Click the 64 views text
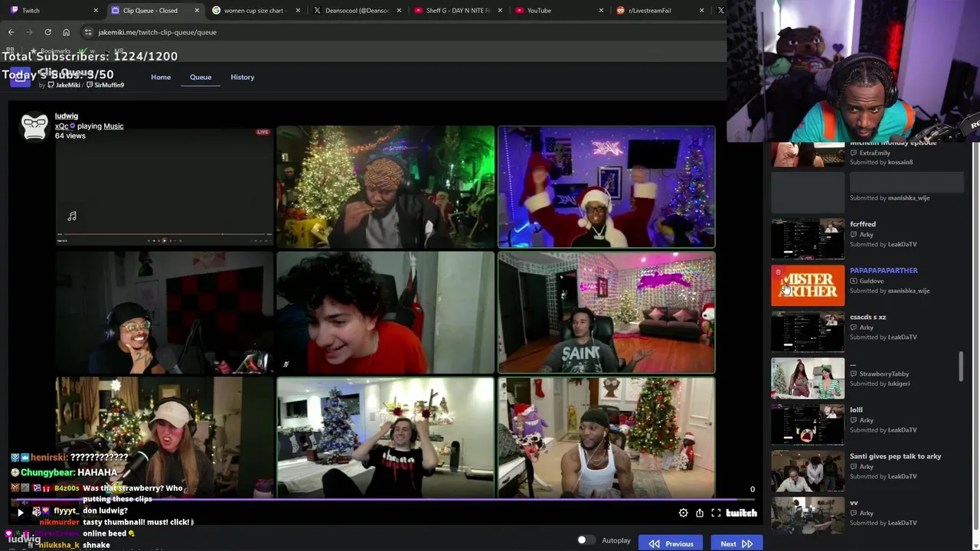 pyautogui.click(x=70, y=136)
